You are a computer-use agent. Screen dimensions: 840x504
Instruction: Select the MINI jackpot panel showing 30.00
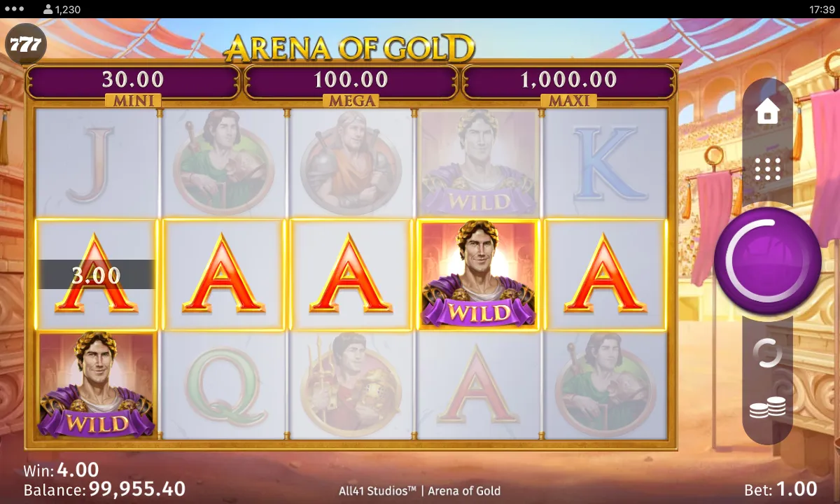point(133,83)
